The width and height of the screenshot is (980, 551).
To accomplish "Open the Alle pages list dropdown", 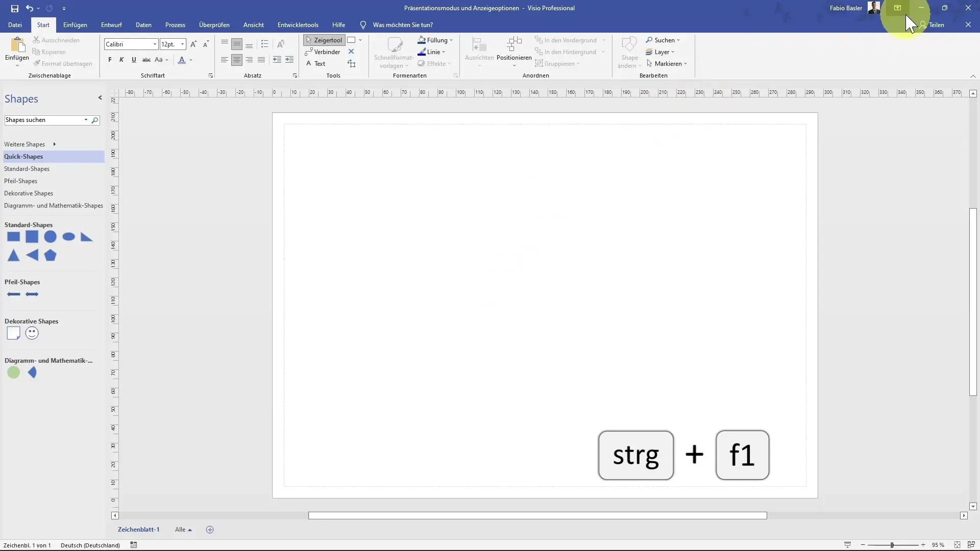I will [183, 530].
